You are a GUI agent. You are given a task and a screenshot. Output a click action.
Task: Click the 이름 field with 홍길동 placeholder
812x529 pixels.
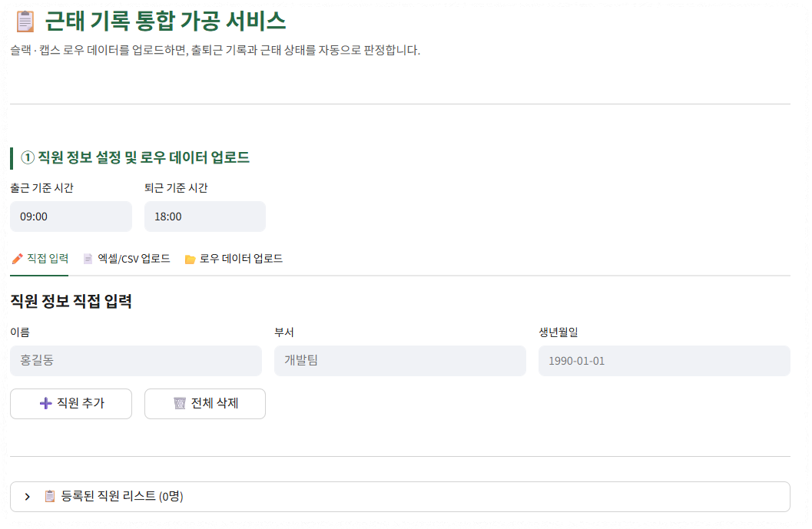(135, 361)
